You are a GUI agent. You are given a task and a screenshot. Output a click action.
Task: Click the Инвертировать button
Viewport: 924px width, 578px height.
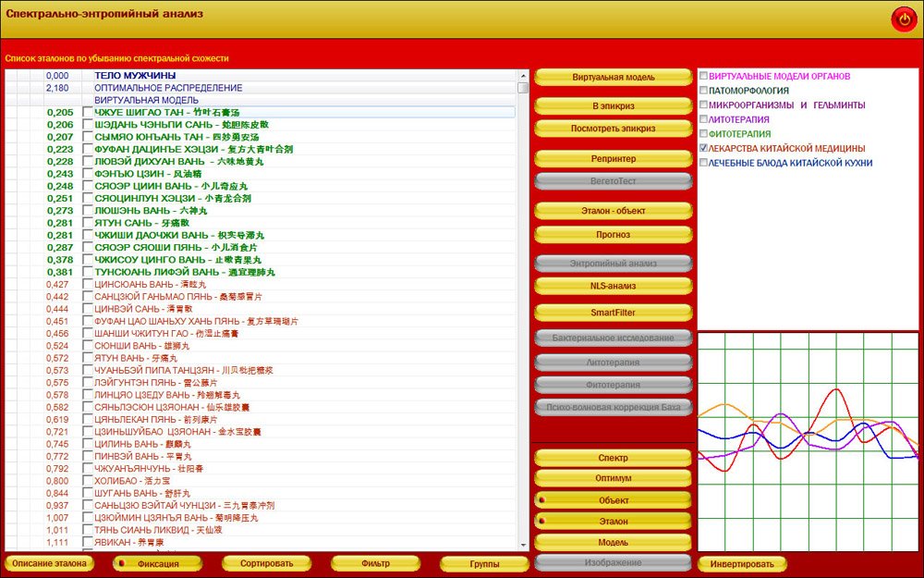743,563
